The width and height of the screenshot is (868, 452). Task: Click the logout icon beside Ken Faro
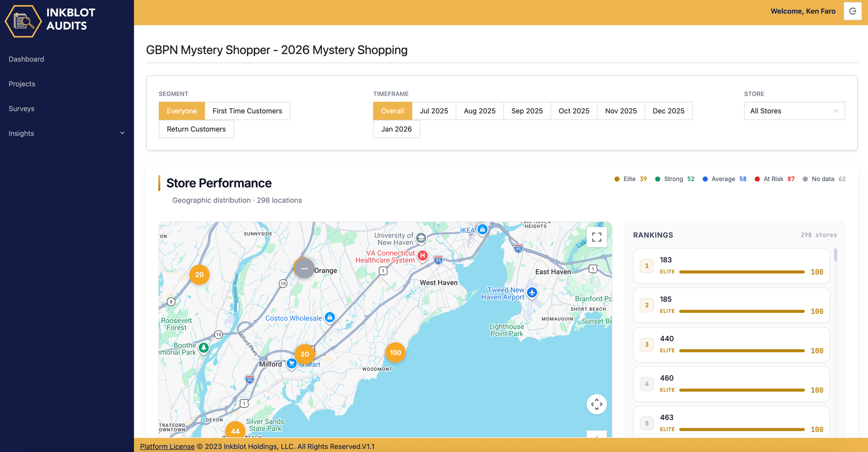point(852,11)
